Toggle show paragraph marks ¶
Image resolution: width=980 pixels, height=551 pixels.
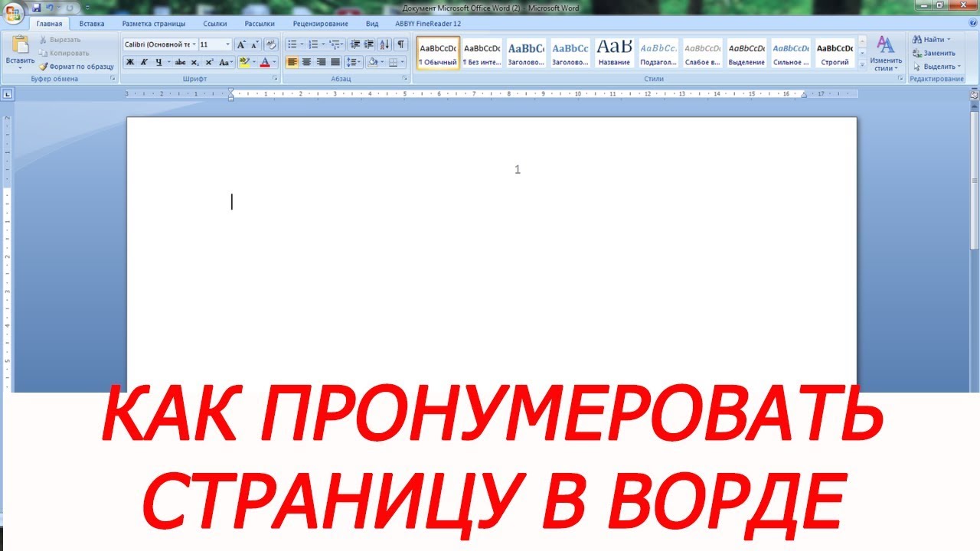click(x=400, y=44)
